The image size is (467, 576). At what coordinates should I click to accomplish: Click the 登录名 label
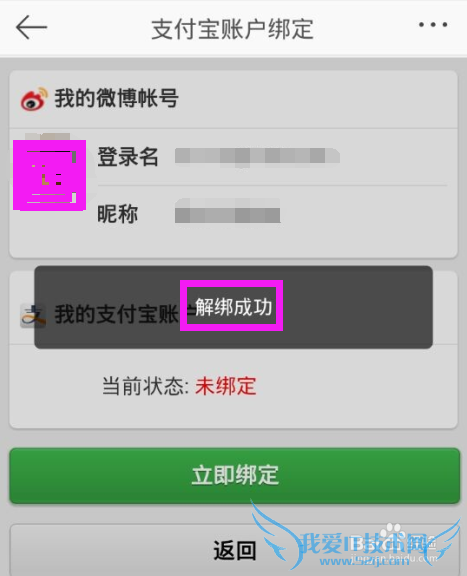coord(127,156)
